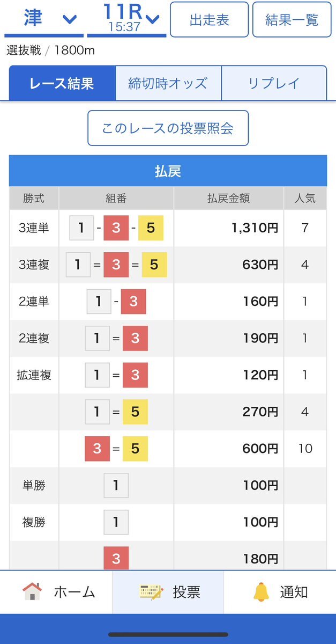The image size is (336, 644).
Task: Select the レース結果 tab
Action: [62, 83]
